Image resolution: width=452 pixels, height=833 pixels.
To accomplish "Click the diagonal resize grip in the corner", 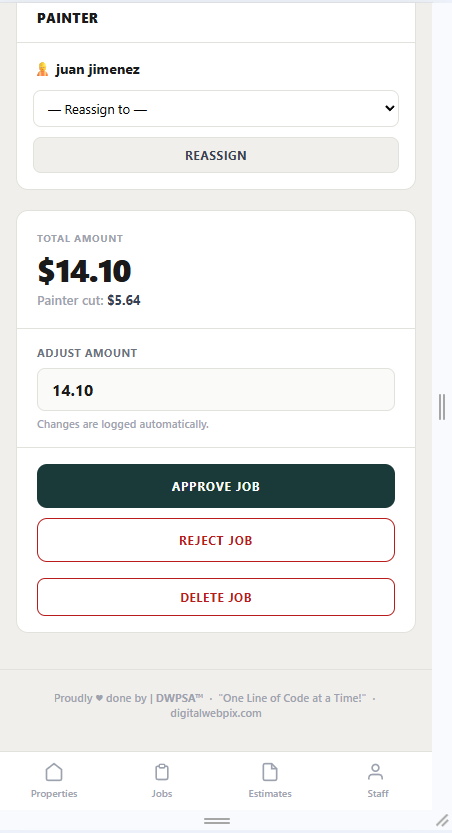I will [x=442, y=820].
